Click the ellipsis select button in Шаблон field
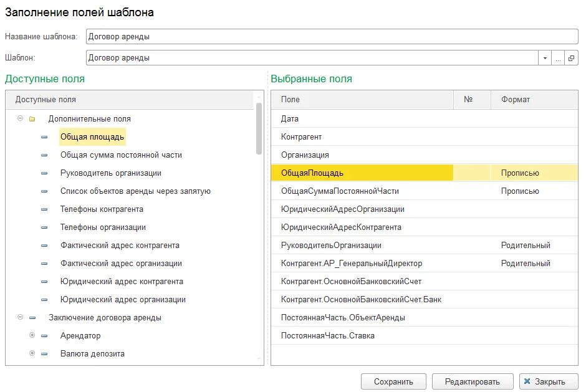This screenshot has width=586, height=392. coord(558,58)
